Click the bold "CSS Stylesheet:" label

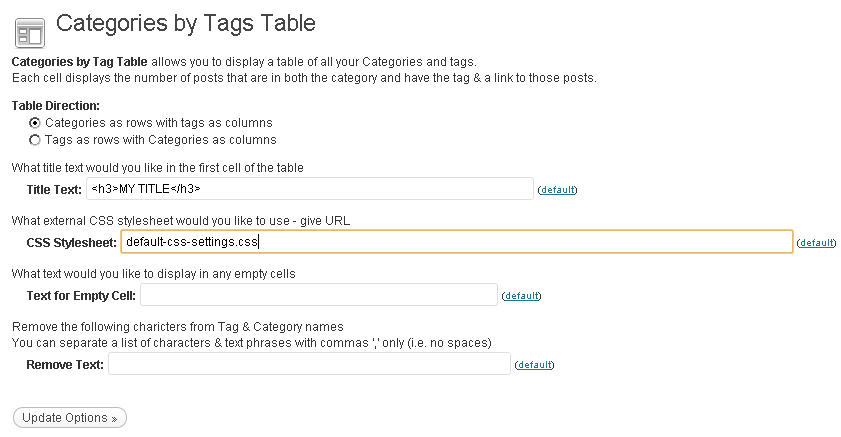[71, 242]
